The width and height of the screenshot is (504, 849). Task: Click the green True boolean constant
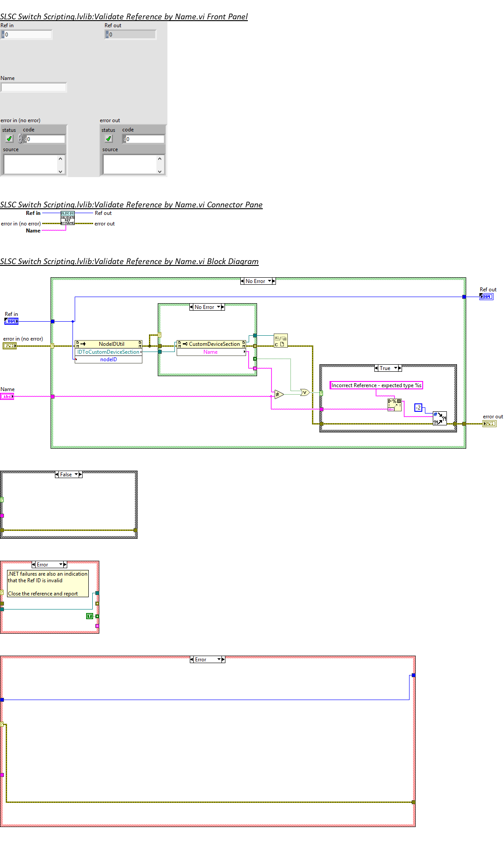coord(90,616)
